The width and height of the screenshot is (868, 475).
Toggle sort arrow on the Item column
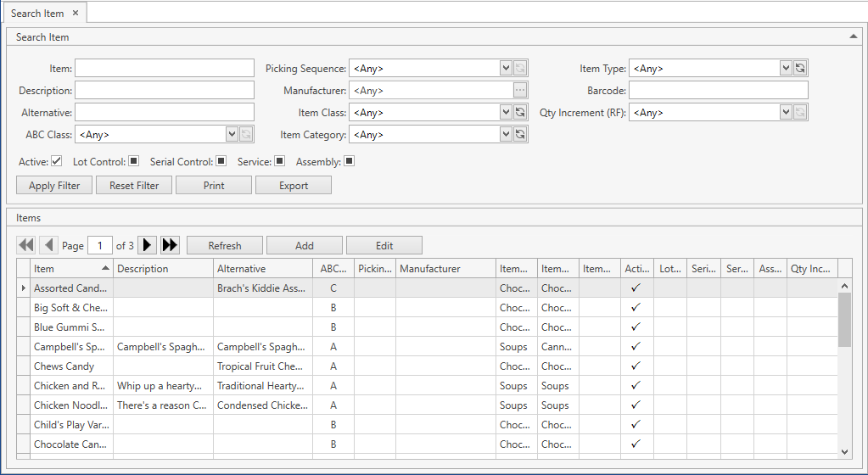pyautogui.click(x=105, y=268)
